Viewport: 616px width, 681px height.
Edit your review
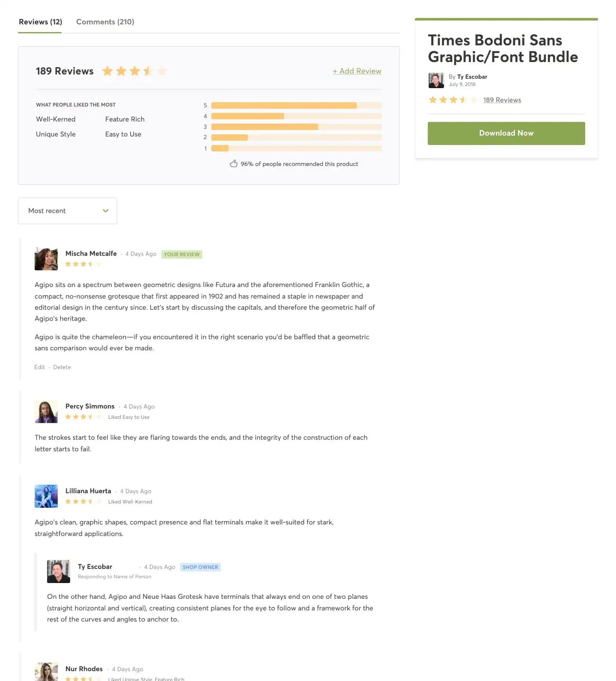(39, 367)
